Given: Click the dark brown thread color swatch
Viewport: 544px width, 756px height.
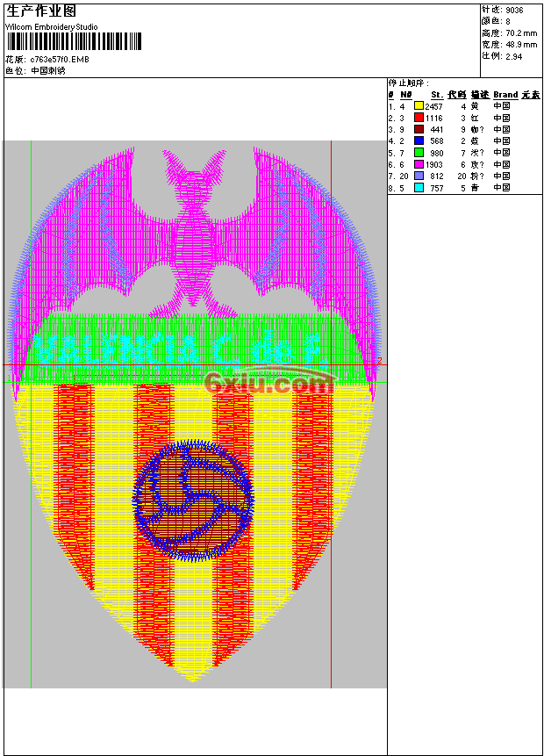Looking at the screenshot, I should click(x=419, y=129).
